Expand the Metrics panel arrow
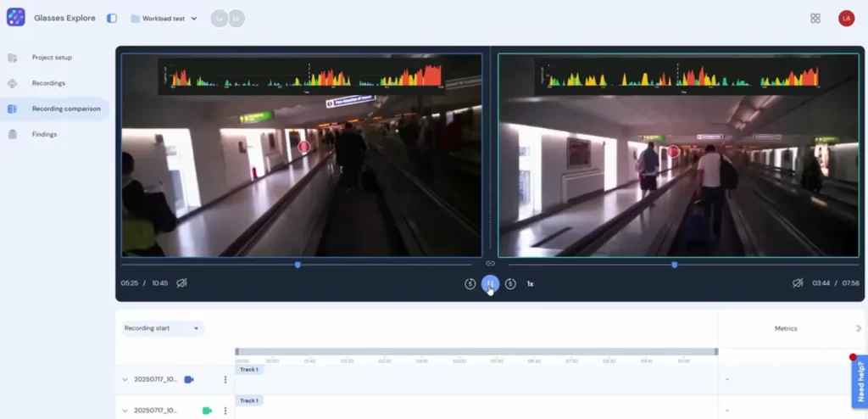 (x=858, y=328)
